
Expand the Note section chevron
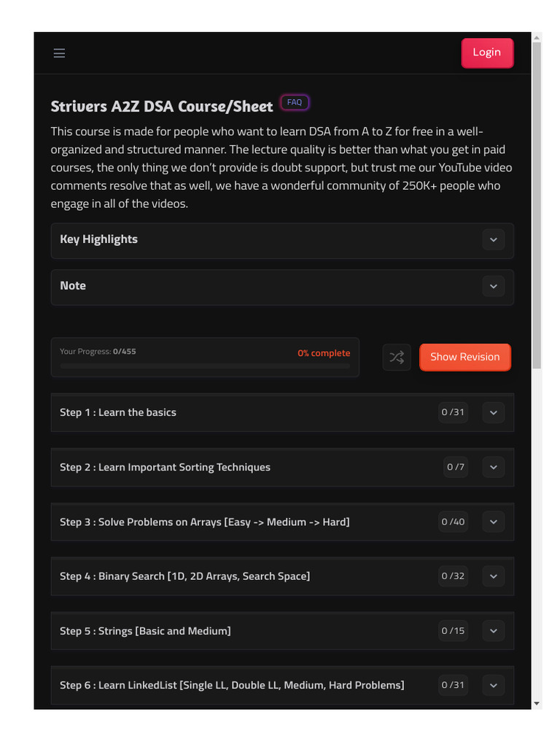click(493, 287)
